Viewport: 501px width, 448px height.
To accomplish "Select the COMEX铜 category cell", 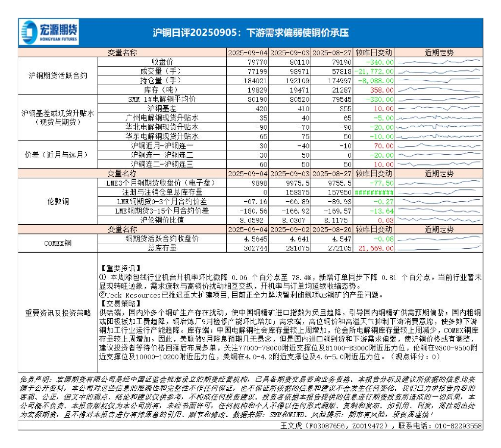I will coord(58,243).
